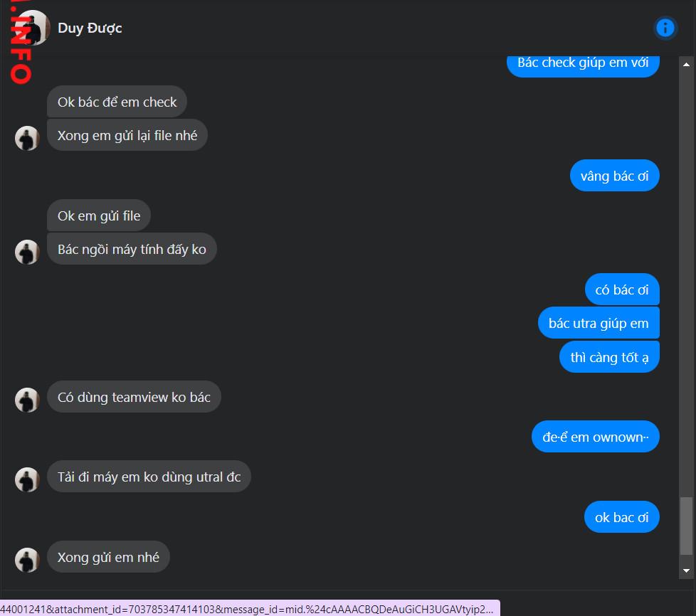The width and height of the screenshot is (696, 616).
Task: Open conversation info panel icon
Action: point(665,28)
